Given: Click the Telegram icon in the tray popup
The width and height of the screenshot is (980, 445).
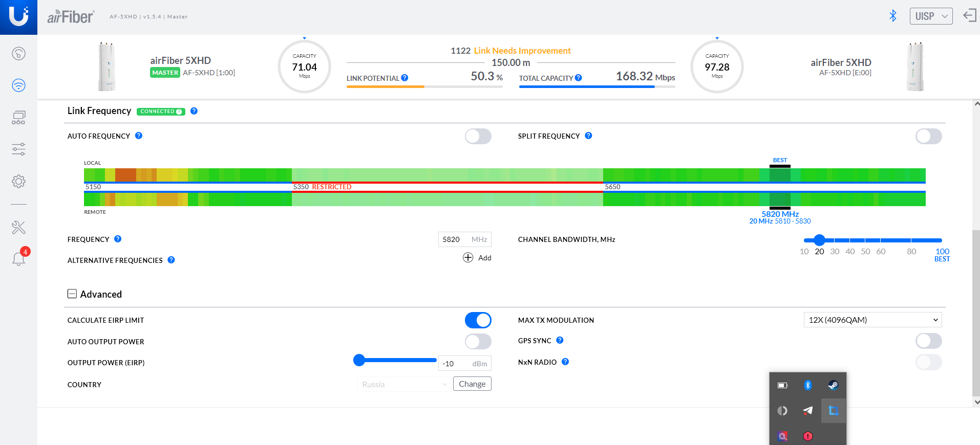Looking at the screenshot, I should 808,410.
